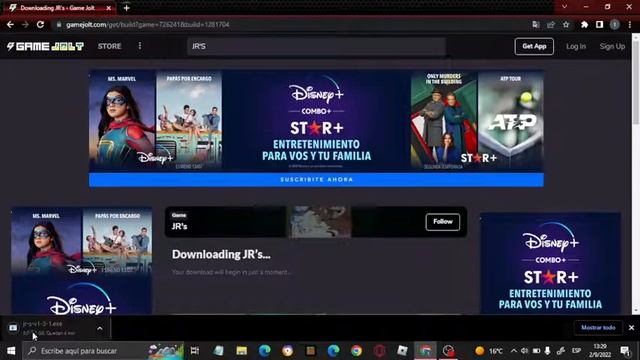Open microphone tray icon
The width and height of the screenshot is (640, 360).
click(547, 351)
